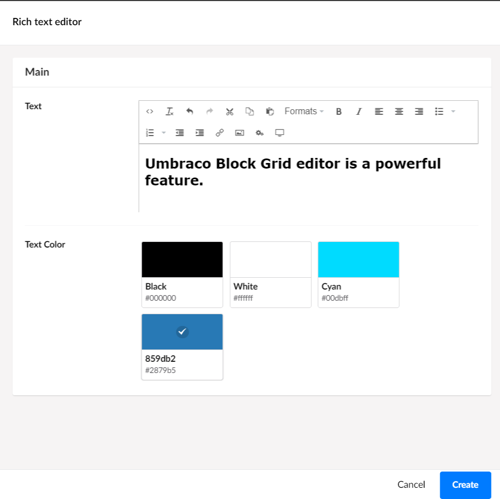Apply bold formatting
This screenshot has width=500, height=499.
339,111
